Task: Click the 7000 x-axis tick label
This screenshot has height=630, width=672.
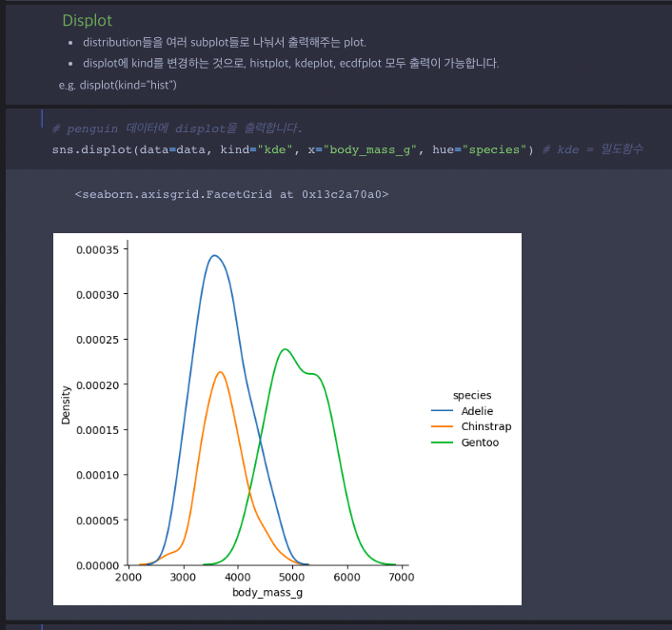Action: pyautogui.click(x=402, y=578)
